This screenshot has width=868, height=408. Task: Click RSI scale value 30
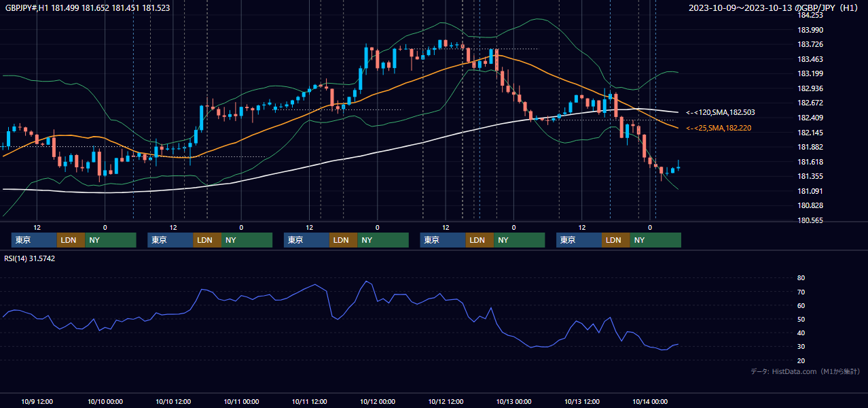pyautogui.click(x=801, y=347)
